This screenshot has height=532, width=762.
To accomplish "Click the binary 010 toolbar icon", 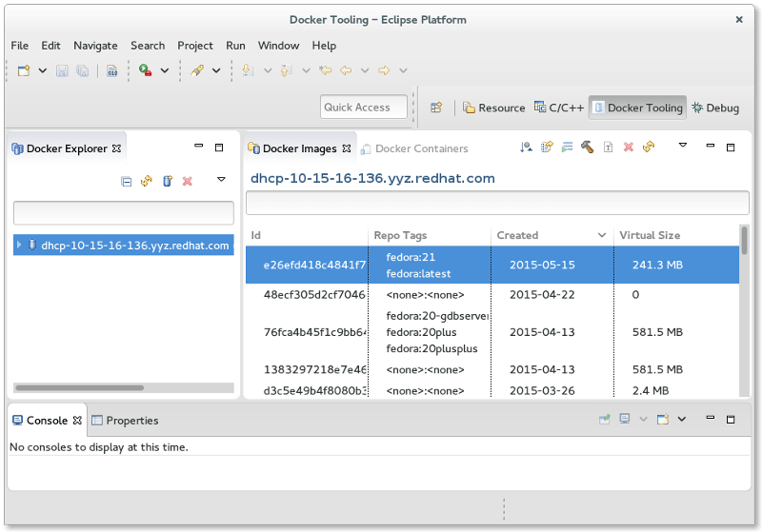I will click(112, 70).
